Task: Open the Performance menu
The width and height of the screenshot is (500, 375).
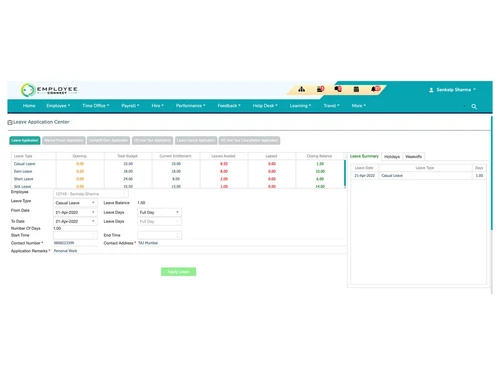Action: pos(191,106)
